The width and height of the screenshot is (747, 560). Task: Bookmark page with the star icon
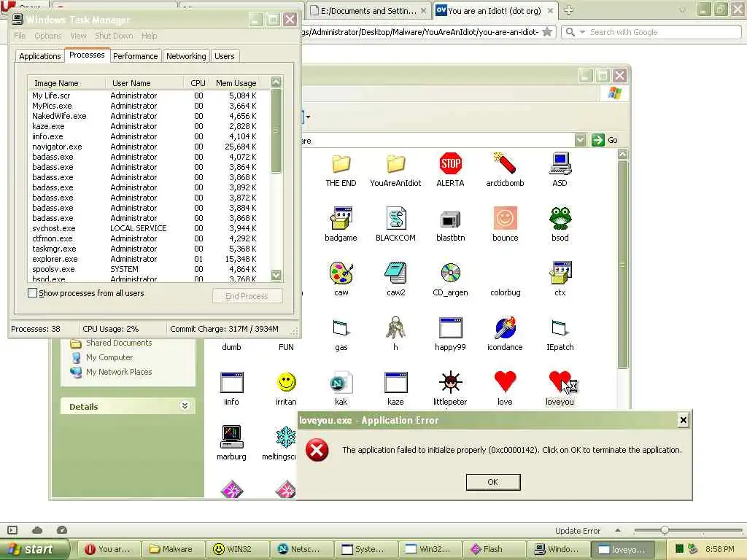(547, 32)
